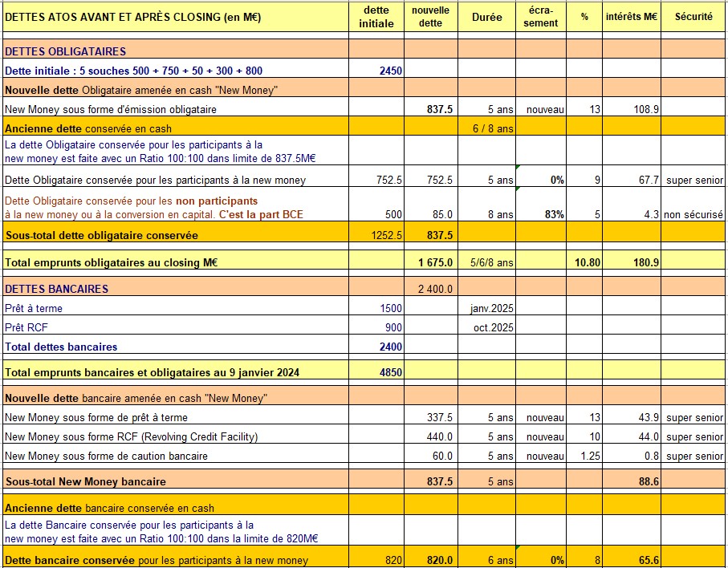The height and width of the screenshot is (568, 728).
Task: Click the 752.5 value in 'nouvelle dette' column
Action: click(x=440, y=180)
